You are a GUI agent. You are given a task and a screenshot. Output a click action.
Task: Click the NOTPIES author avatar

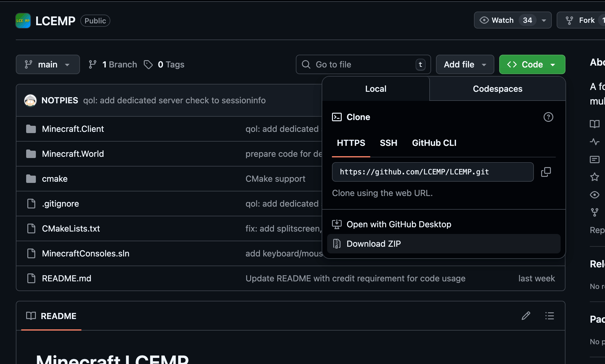[x=30, y=100]
